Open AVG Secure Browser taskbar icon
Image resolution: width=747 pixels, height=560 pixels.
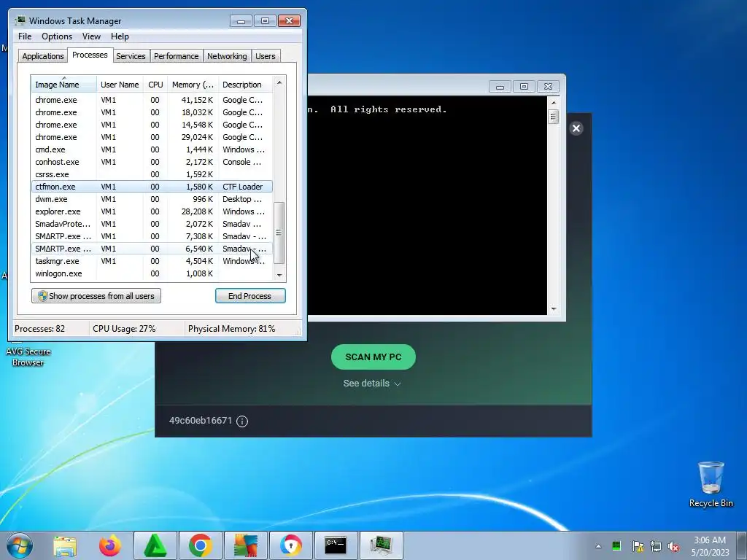(x=291, y=545)
